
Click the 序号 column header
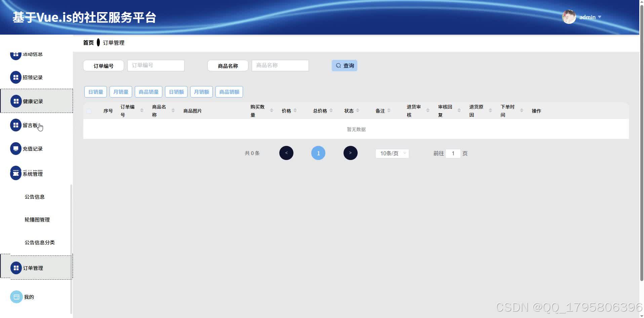[108, 111]
